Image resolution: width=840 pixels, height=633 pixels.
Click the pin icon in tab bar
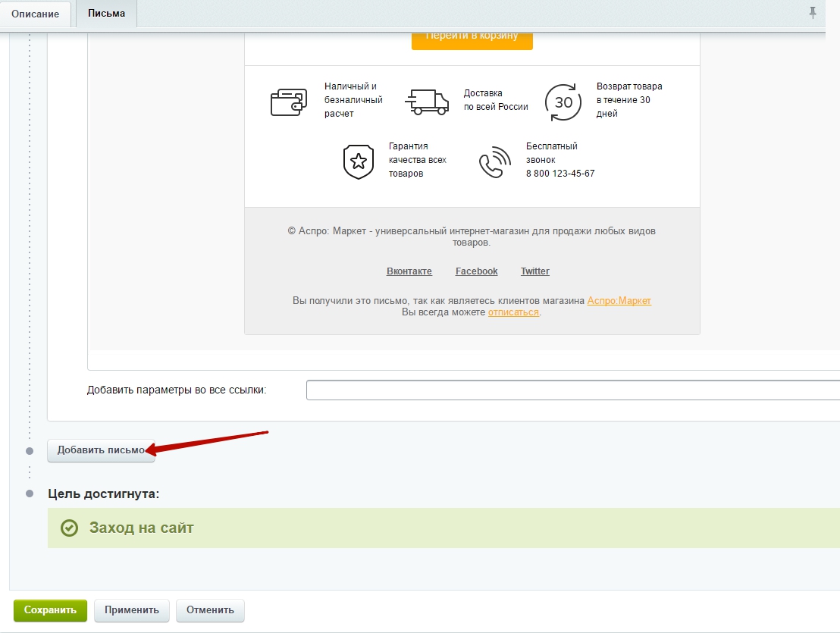click(x=813, y=13)
